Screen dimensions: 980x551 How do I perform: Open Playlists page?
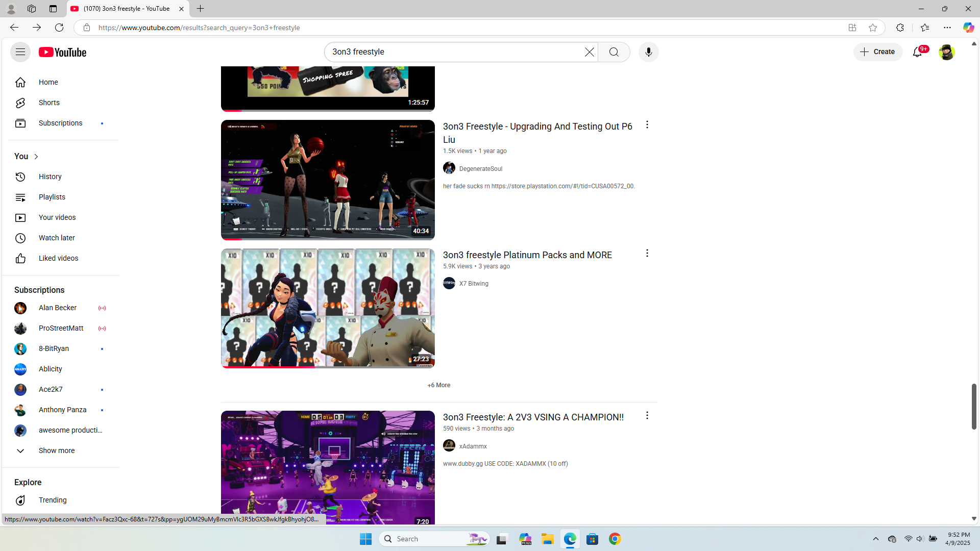pos(60,197)
